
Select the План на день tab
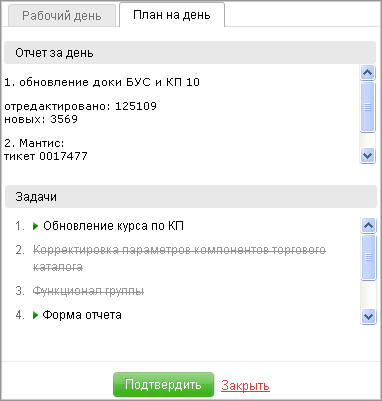click(172, 15)
